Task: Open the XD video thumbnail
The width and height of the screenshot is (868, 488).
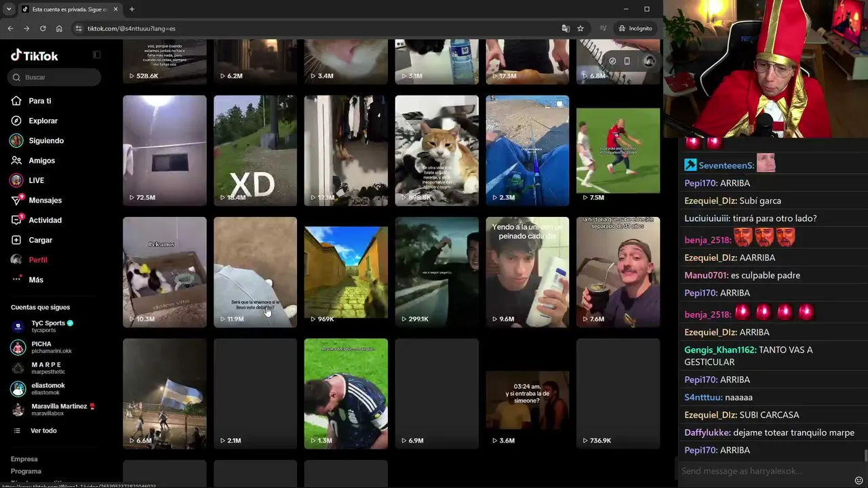Action: 255,150
